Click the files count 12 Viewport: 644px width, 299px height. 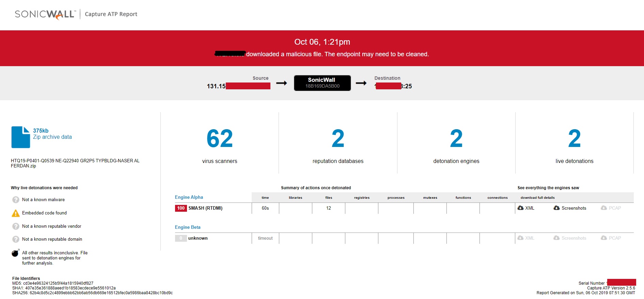pyautogui.click(x=329, y=208)
